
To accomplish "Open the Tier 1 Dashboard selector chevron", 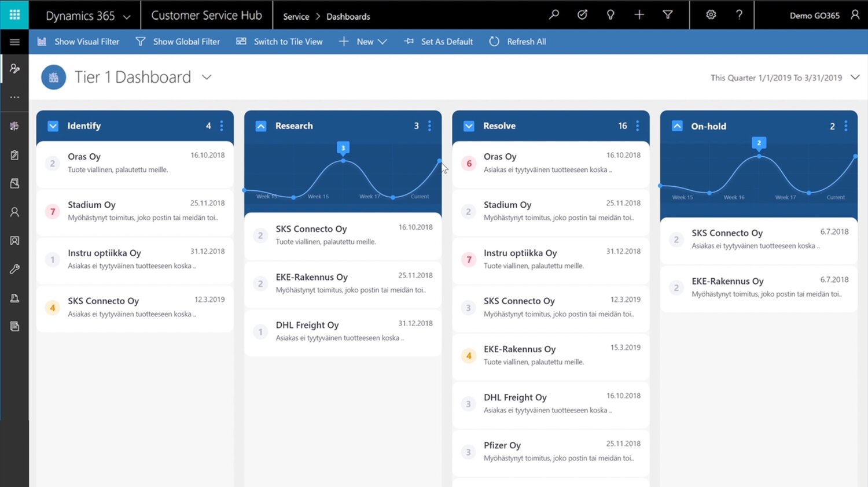I will pyautogui.click(x=207, y=77).
